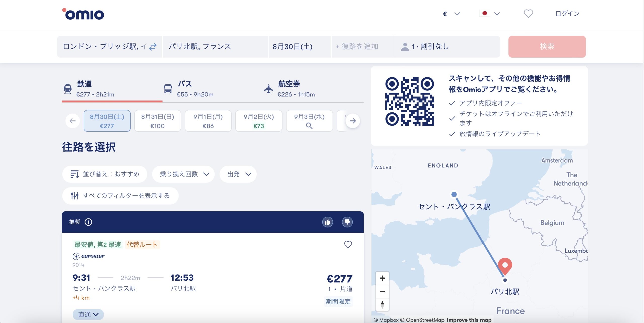Go to next dates arrow
The width and height of the screenshot is (644, 323).
(x=353, y=121)
